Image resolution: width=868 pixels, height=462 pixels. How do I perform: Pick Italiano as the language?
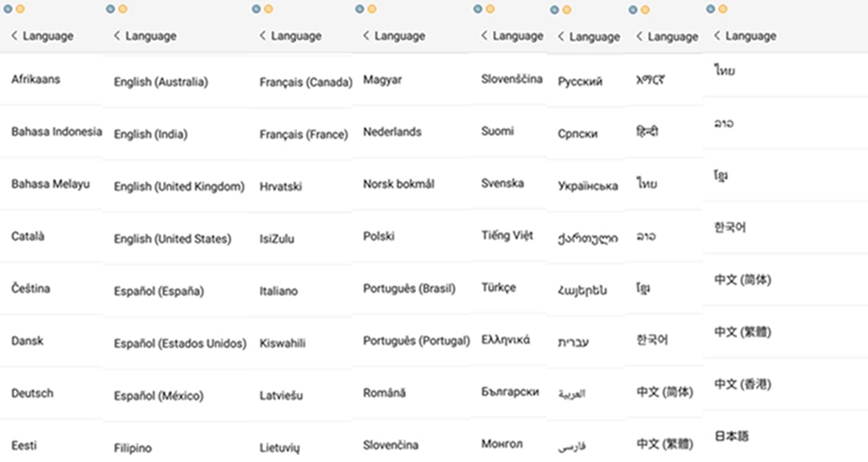click(x=279, y=291)
